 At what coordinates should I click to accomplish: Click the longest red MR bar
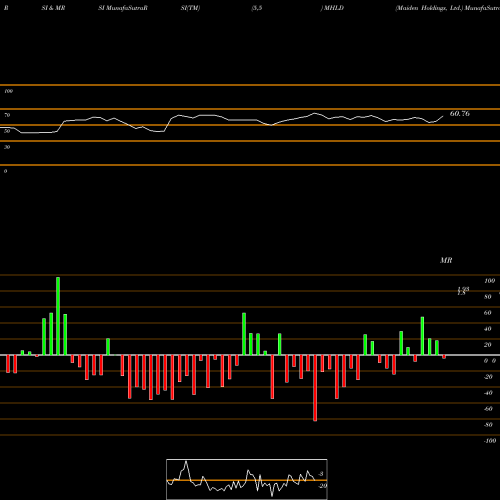(x=315, y=388)
